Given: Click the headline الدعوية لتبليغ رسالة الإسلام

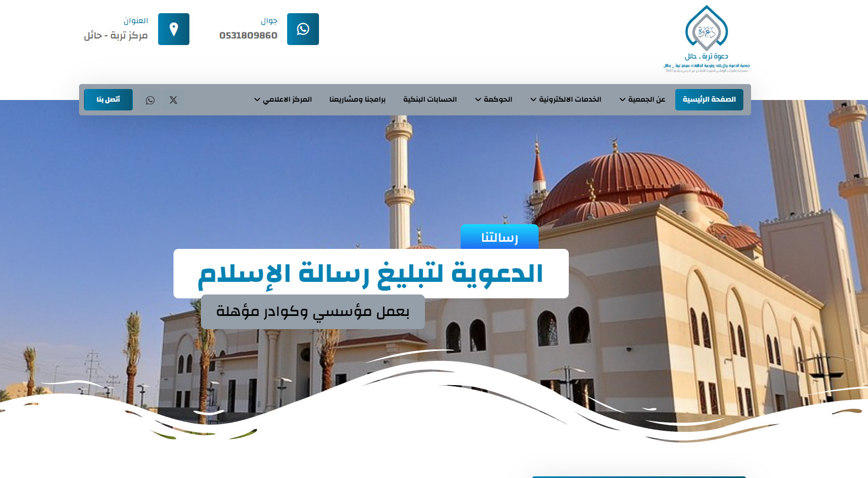Looking at the screenshot, I should point(371,274).
